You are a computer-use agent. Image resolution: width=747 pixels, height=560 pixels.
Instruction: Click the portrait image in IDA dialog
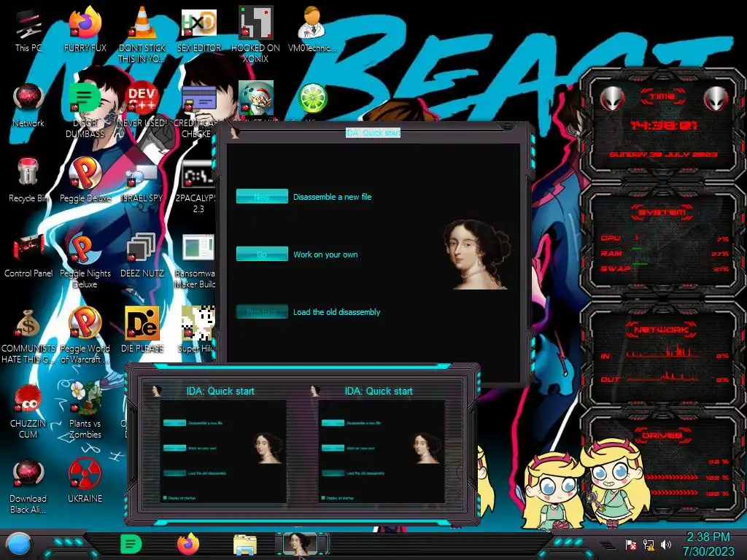pos(476,254)
